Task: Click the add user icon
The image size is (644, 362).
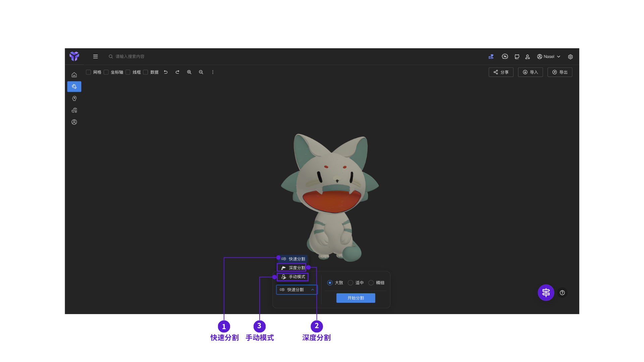Action: (x=528, y=57)
